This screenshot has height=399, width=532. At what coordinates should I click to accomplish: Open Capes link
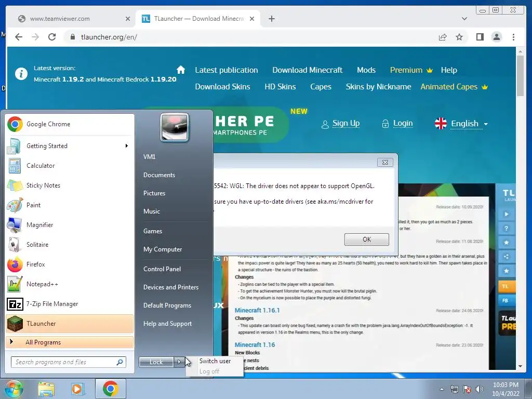[321, 87]
